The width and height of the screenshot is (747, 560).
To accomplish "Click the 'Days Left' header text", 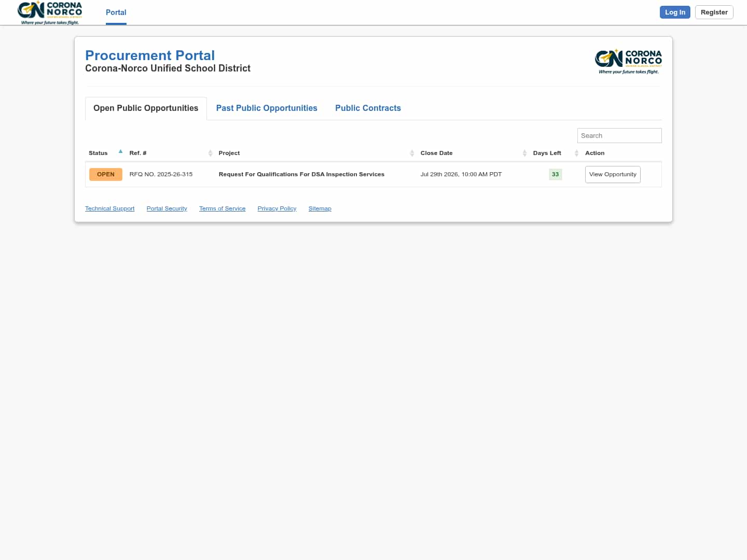I will click(547, 153).
